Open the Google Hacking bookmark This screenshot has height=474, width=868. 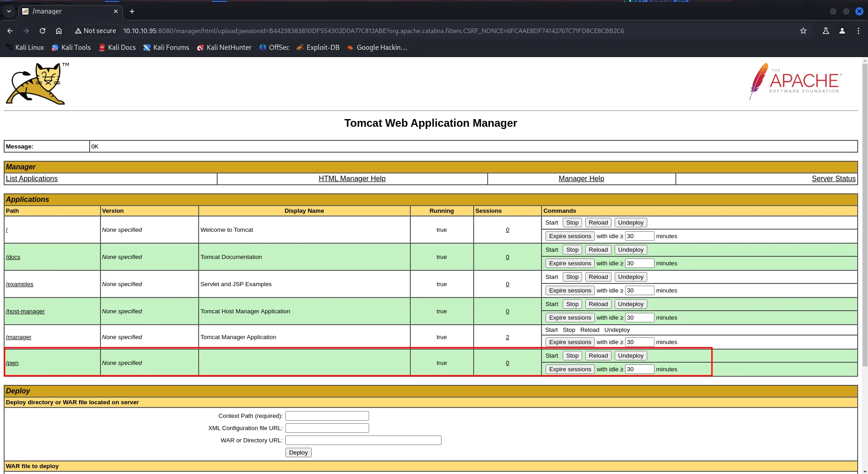(x=377, y=48)
